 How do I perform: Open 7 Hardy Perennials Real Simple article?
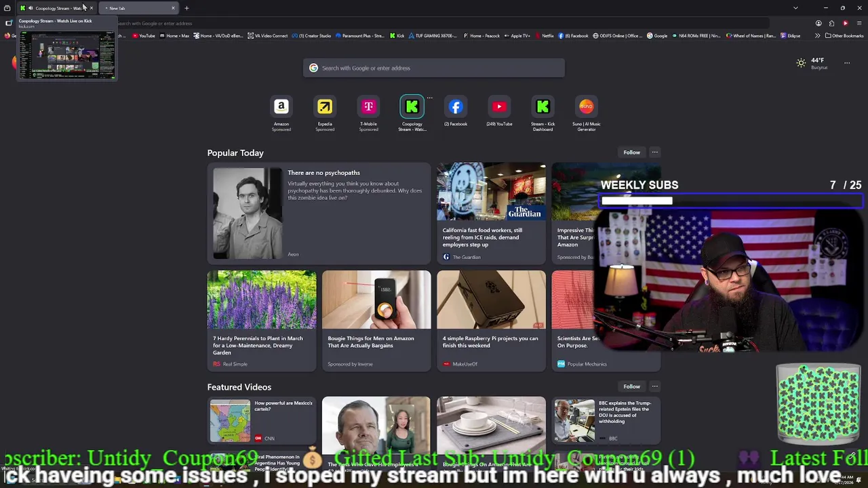pos(262,321)
